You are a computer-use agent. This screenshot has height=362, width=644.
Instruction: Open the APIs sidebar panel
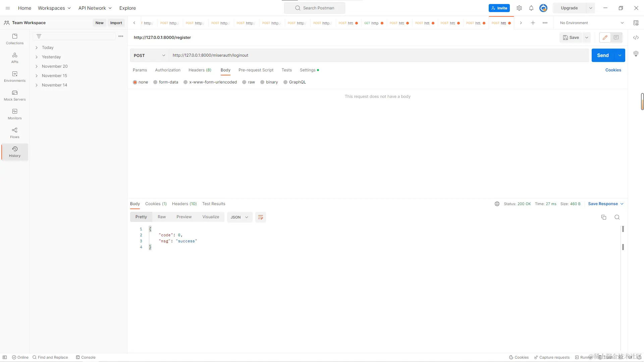tap(15, 58)
